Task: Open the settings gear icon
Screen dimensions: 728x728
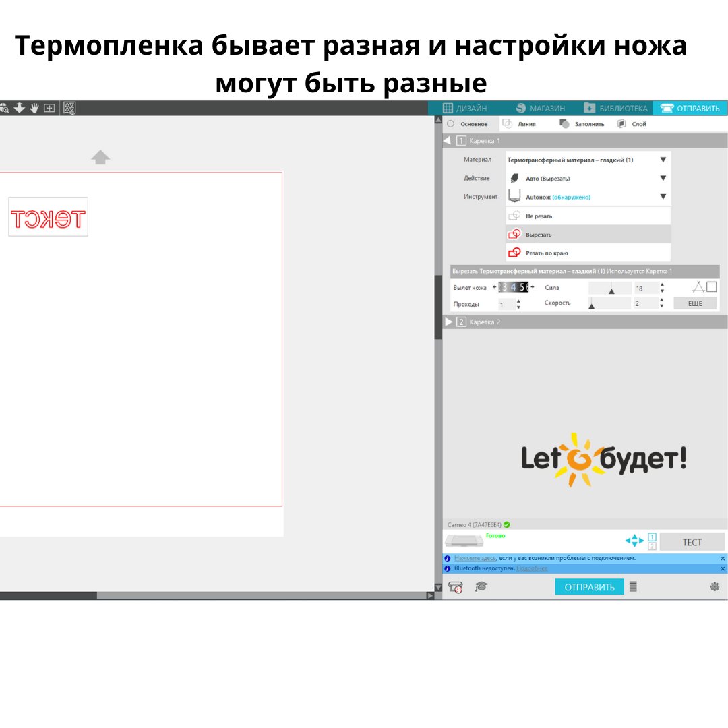Action: coord(715,587)
